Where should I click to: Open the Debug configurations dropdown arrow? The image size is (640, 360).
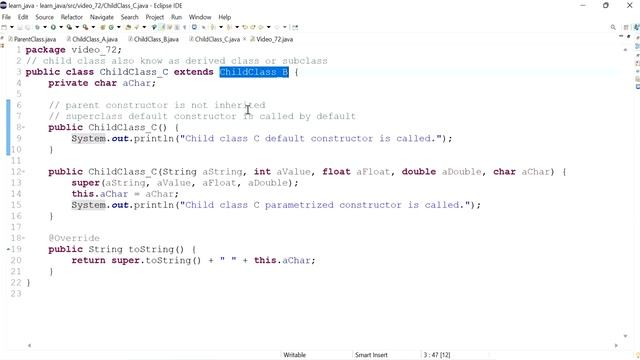(45, 27)
